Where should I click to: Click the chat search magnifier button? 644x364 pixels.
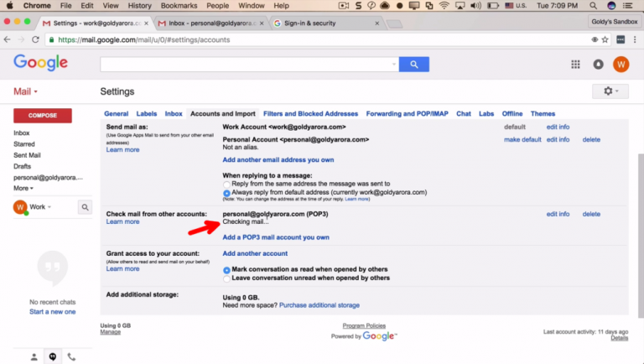85,207
